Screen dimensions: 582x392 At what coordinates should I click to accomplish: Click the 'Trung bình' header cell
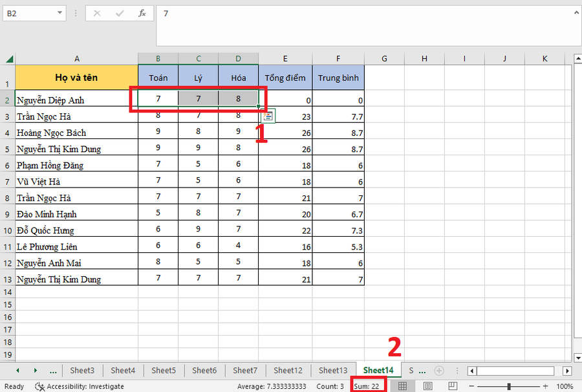tap(338, 78)
